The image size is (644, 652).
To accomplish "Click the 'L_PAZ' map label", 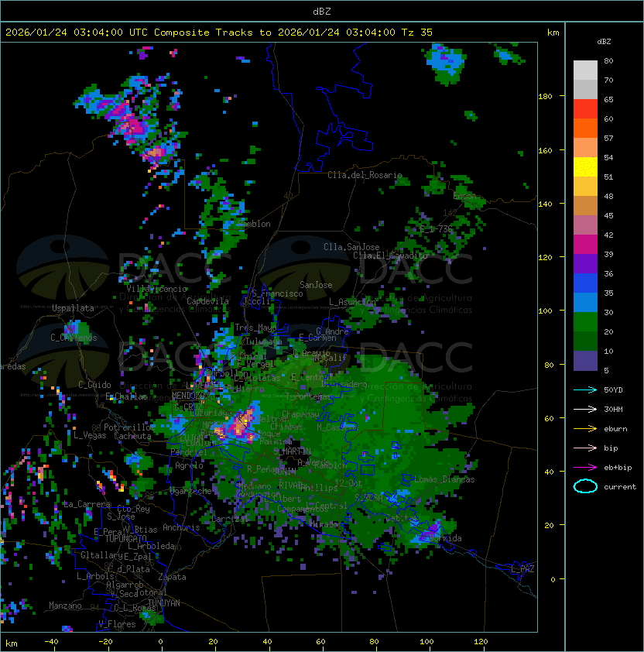I will [x=522, y=569].
